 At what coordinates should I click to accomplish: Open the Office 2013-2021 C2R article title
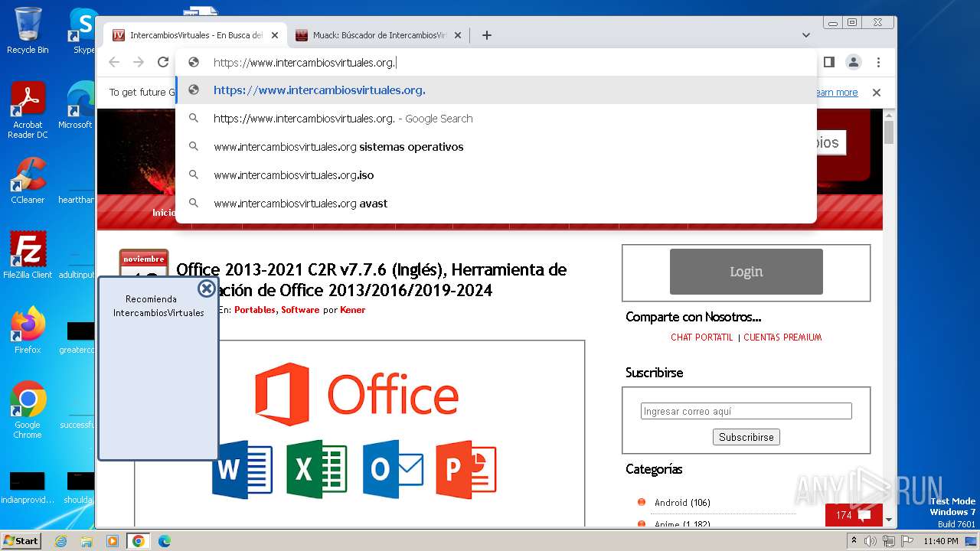(x=371, y=280)
